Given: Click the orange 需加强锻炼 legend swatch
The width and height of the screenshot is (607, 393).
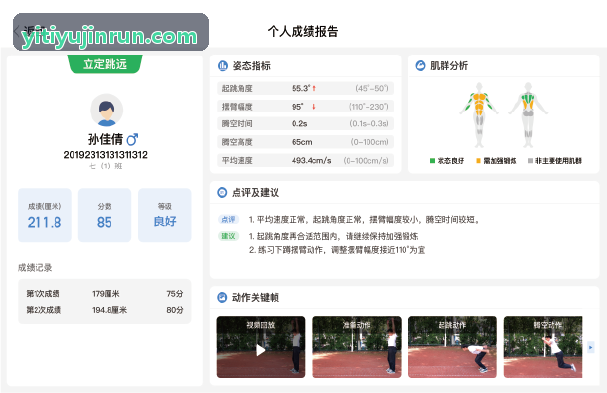Looking at the screenshot, I should point(478,161).
